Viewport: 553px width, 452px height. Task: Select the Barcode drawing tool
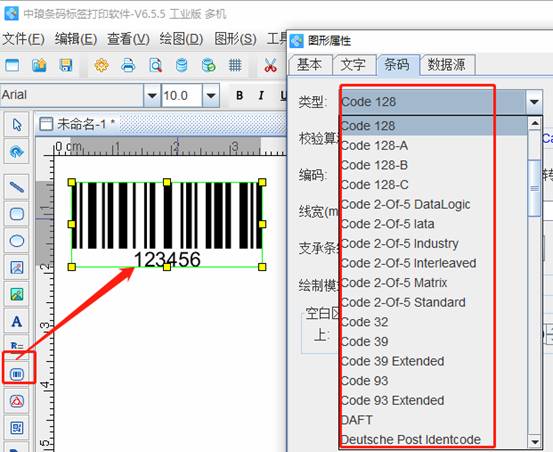tap(17, 374)
